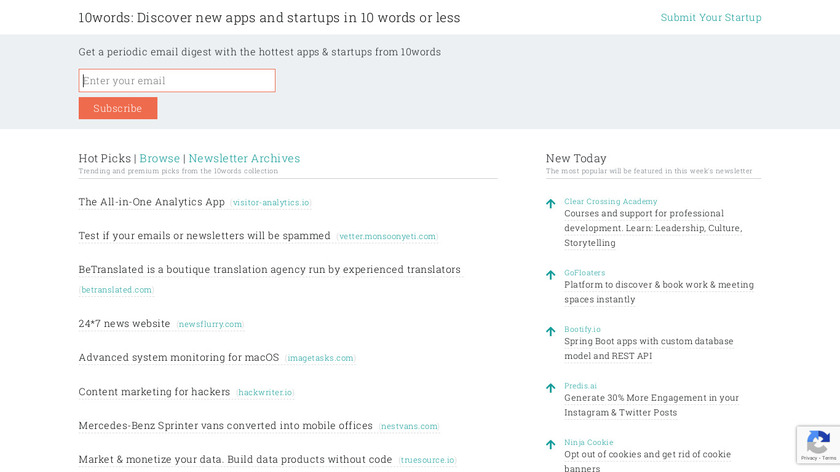Open the 24*7 news website entry
840x472 pixels.
click(x=124, y=324)
